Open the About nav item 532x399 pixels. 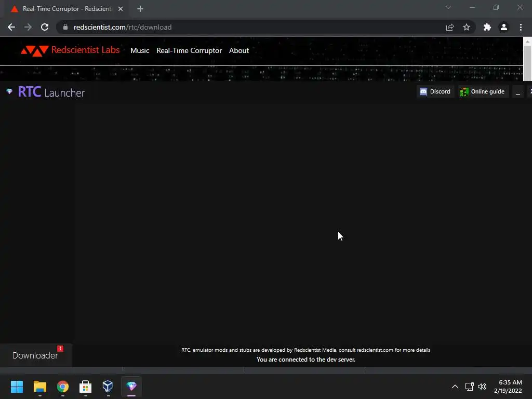239,50
